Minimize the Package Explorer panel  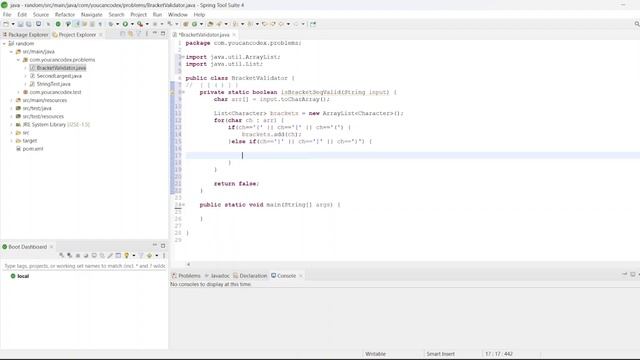point(155,33)
